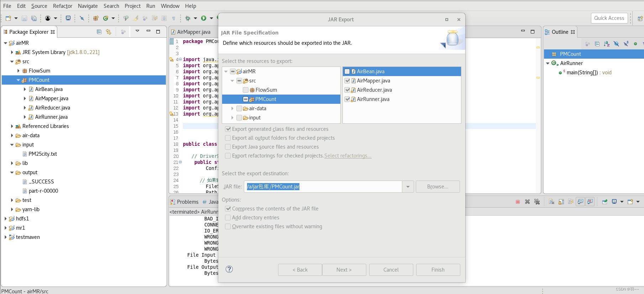
Task: Enable Export Java source files and resources
Action: point(228,147)
